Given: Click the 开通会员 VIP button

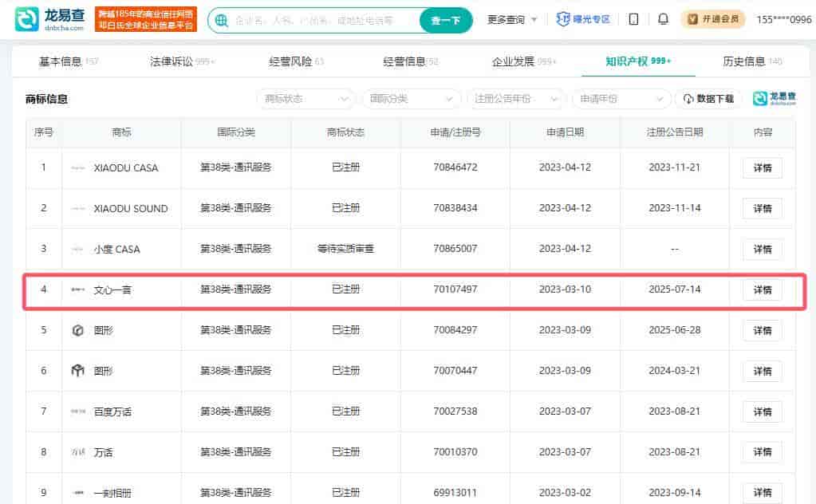Looking at the screenshot, I should tap(713, 19).
